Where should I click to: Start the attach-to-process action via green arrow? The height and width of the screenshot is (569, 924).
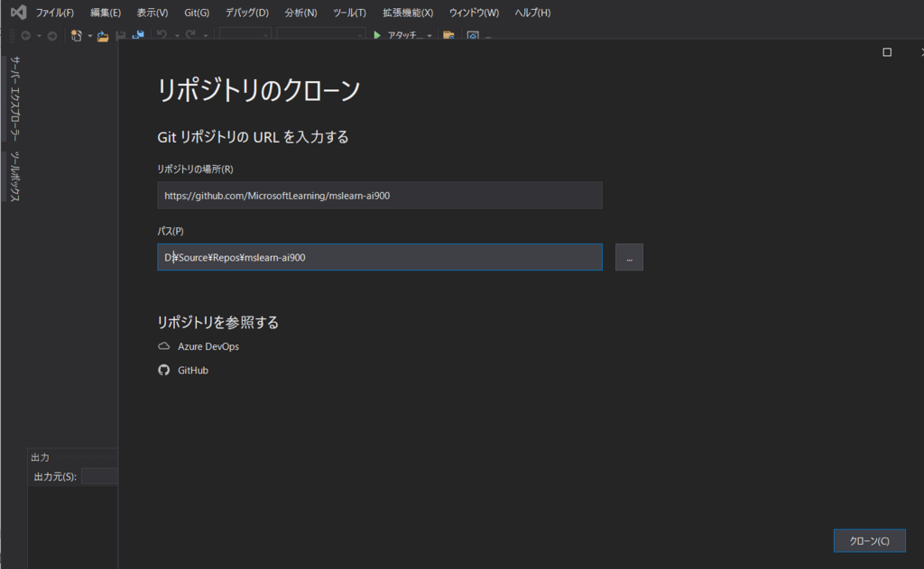376,34
